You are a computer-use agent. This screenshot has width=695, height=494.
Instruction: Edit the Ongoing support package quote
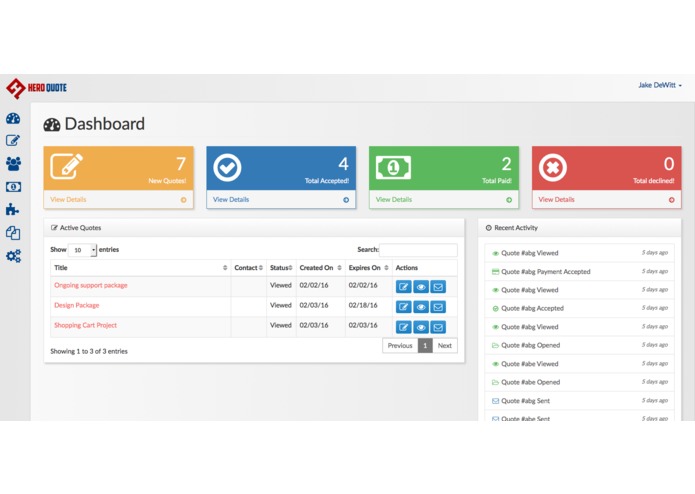click(403, 287)
